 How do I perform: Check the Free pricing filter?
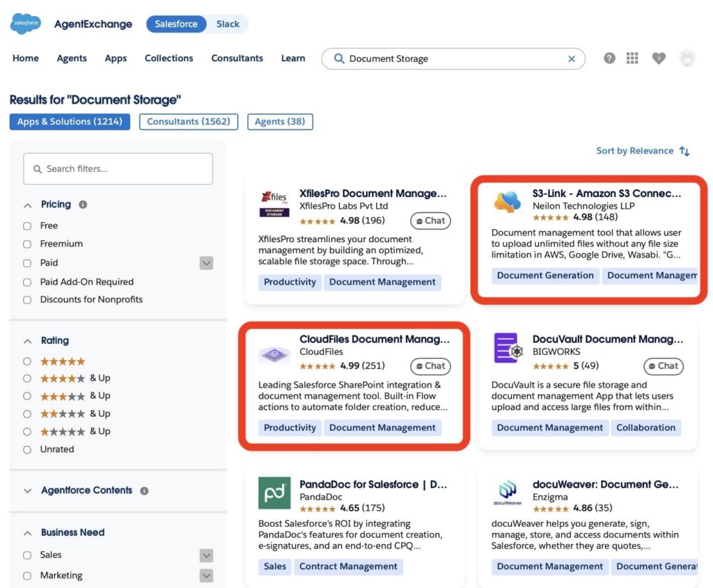27,226
